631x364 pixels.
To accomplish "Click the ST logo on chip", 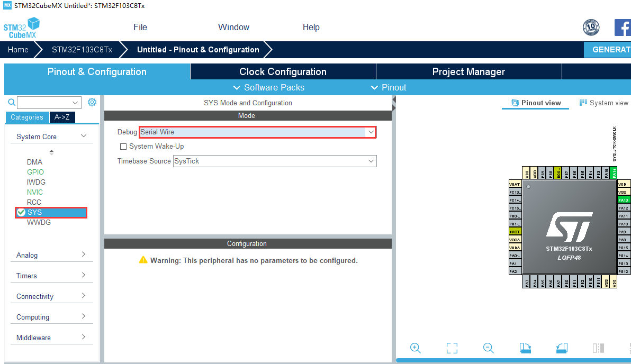I will (x=569, y=226).
